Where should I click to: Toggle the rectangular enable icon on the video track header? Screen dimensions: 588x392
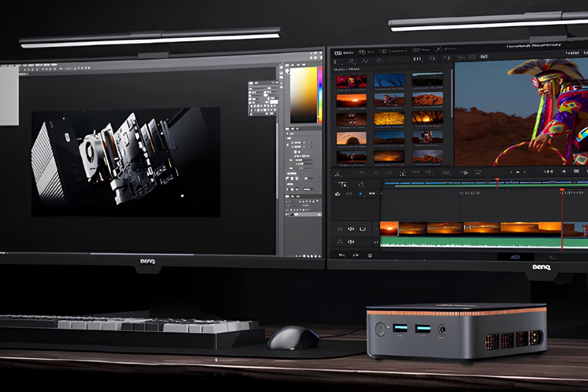(363, 229)
